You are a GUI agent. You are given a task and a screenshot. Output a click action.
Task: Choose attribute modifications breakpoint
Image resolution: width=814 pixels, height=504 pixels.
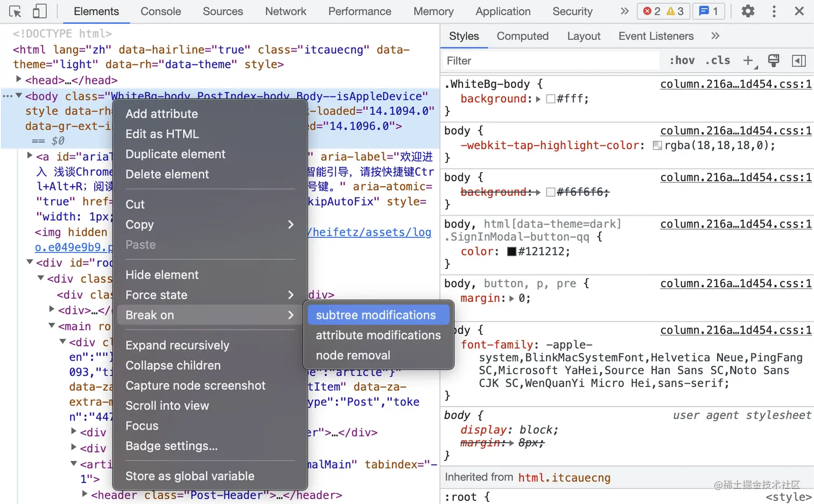pos(378,335)
